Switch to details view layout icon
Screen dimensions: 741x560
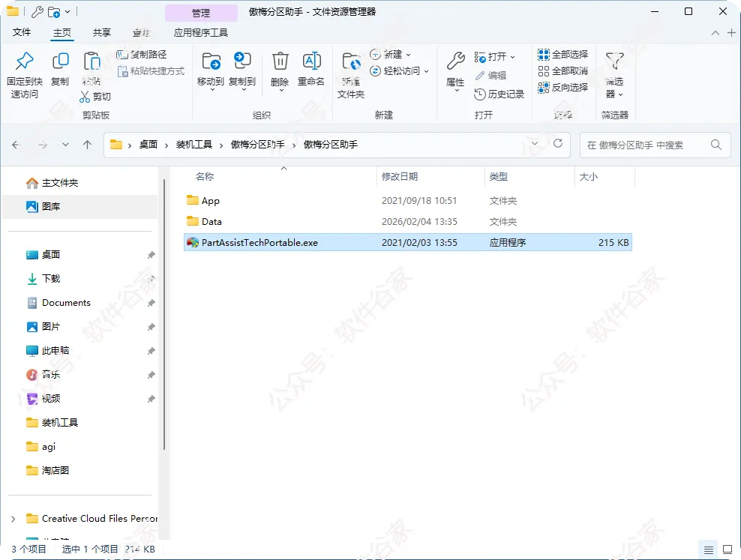point(709,550)
